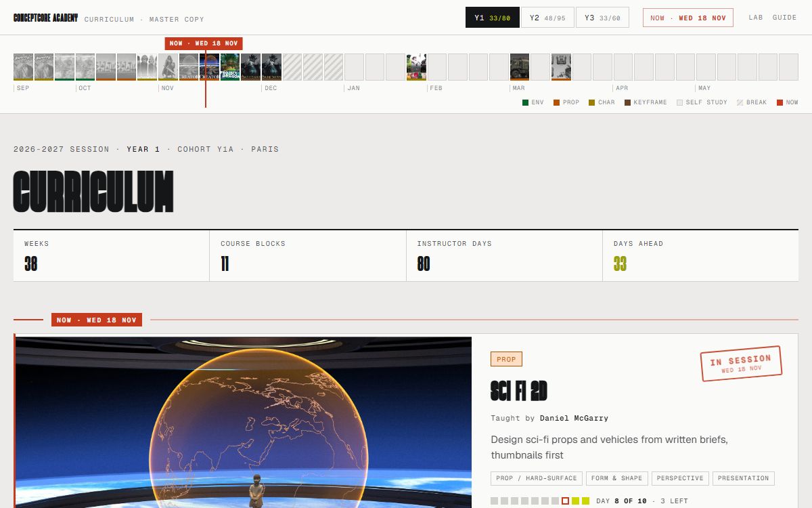Click the JAN month label on timeline
Screen dimensions: 812x508
[354, 88]
